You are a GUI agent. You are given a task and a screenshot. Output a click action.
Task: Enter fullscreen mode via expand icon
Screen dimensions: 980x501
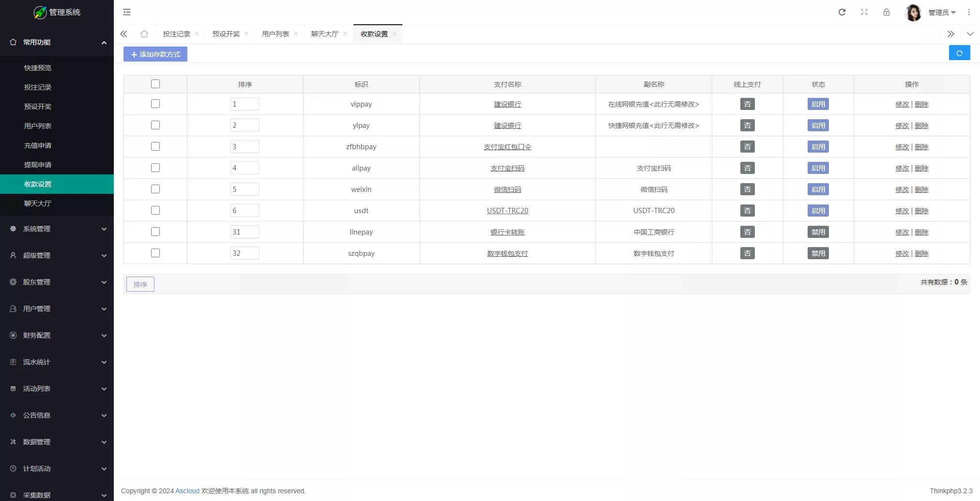[x=864, y=12]
